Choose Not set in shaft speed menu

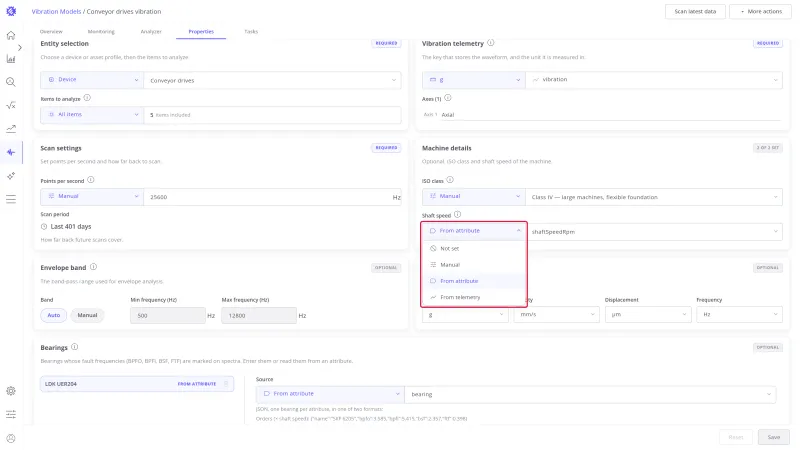click(474, 248)
